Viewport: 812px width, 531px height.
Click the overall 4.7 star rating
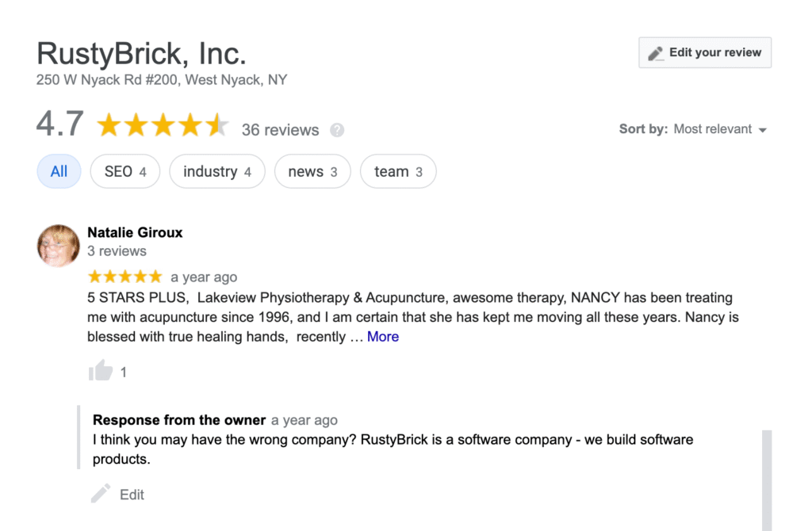(x=162, y=125)
